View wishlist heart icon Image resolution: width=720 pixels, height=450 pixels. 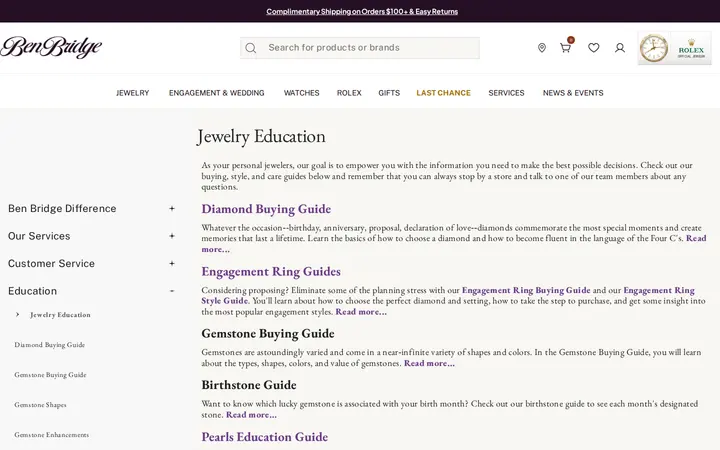coord(594,48)
